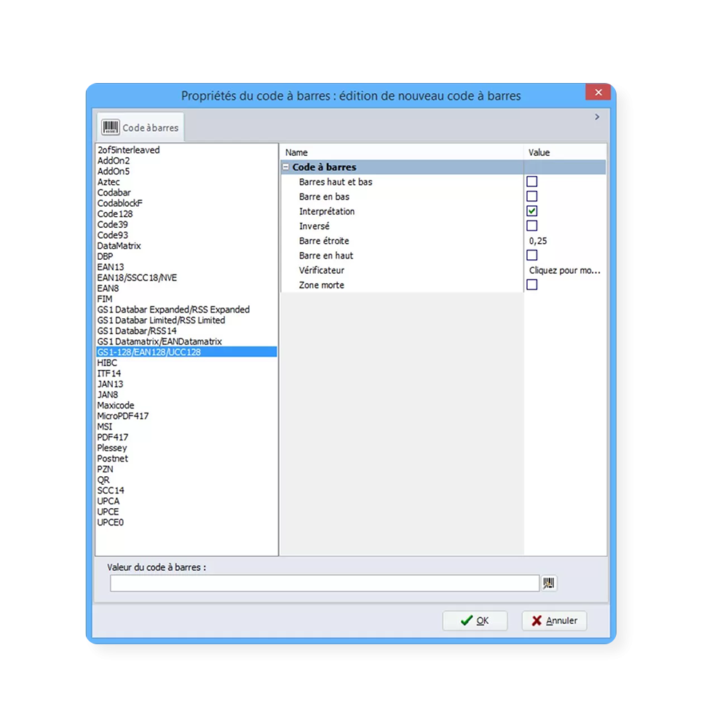Image resolution: width=728 pixels, height=728 pixels.
Task: Click the barcode icon beside the value field
Action: [x=549, y=582]
